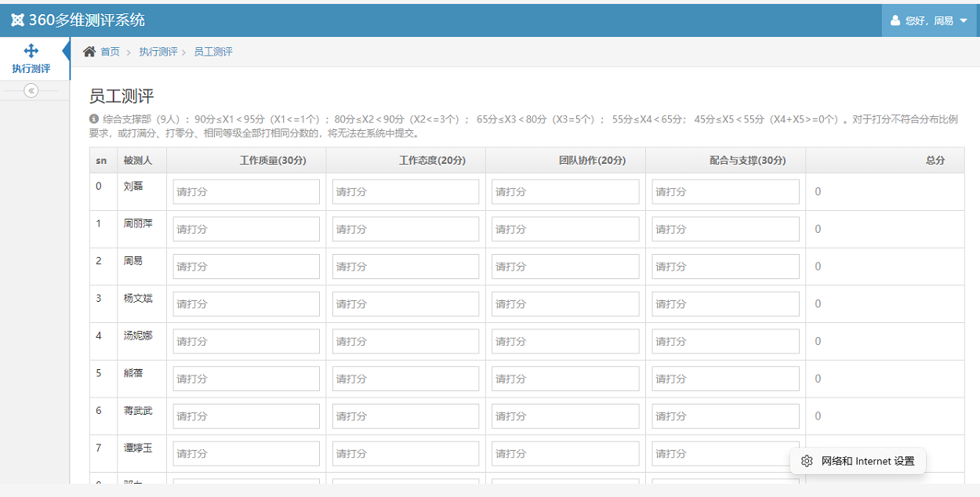Image resolution: width=980 pixels, height=497 pixels.
Task: Open 网络和 Internet 设置 popup entry
Action: [858, 461]
